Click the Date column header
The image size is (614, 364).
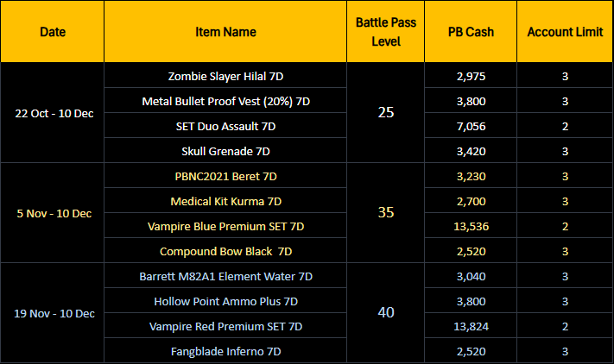coord(52,32)
